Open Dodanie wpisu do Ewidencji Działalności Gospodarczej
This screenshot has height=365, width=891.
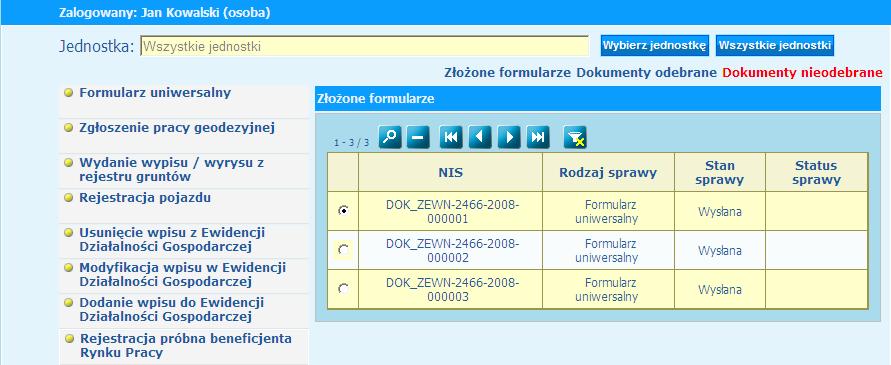(172, 310)
